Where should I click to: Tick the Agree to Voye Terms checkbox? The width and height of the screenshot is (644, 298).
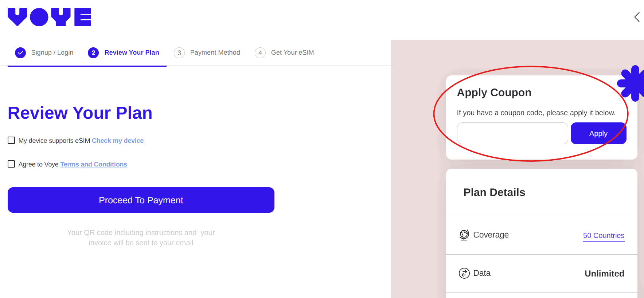point(11,164)
